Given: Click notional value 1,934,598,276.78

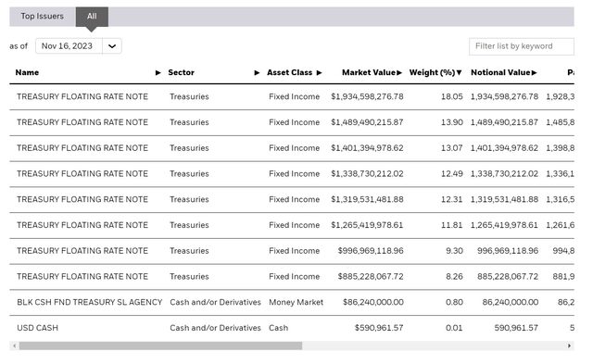Looking at the screenshot, I should [504, 96].
